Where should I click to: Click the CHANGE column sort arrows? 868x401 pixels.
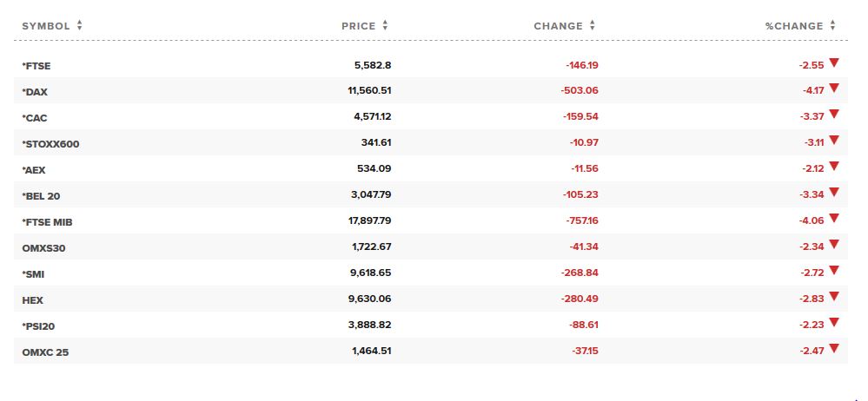coord(593,25)
